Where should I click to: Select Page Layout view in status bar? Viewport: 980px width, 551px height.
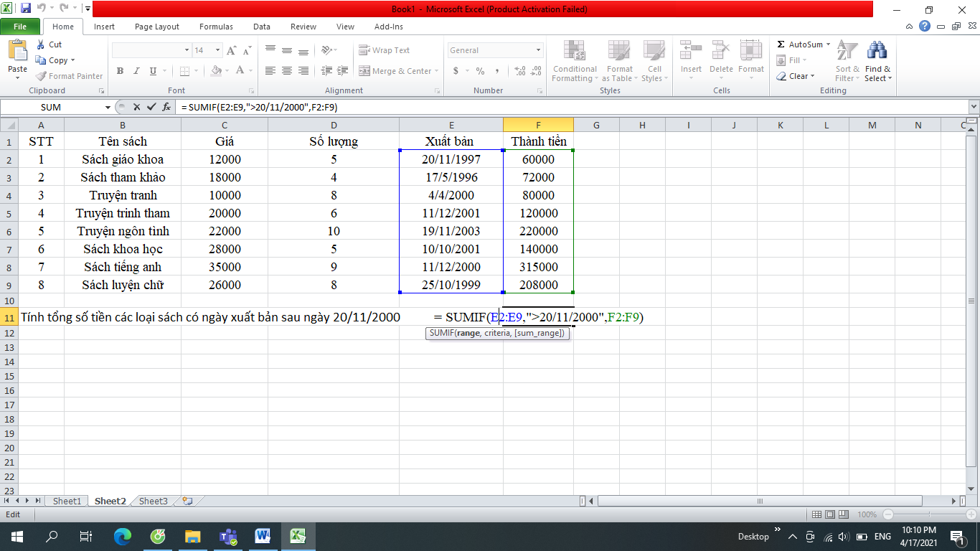click(831, 514)
